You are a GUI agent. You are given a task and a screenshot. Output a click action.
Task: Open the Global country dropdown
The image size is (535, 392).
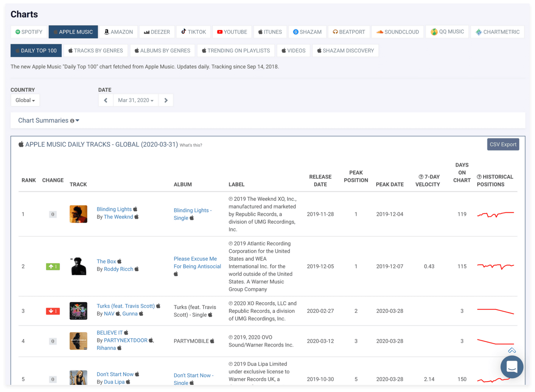click(x=25, y=100)
